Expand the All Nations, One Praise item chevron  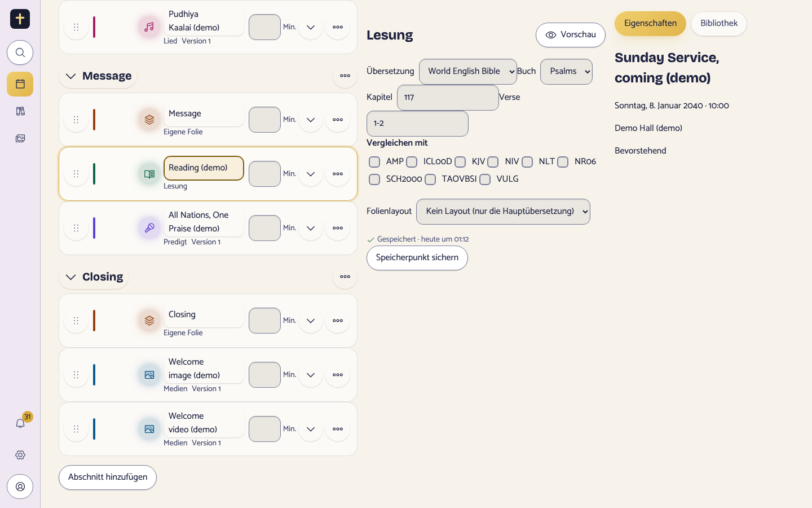coord(311,228)
